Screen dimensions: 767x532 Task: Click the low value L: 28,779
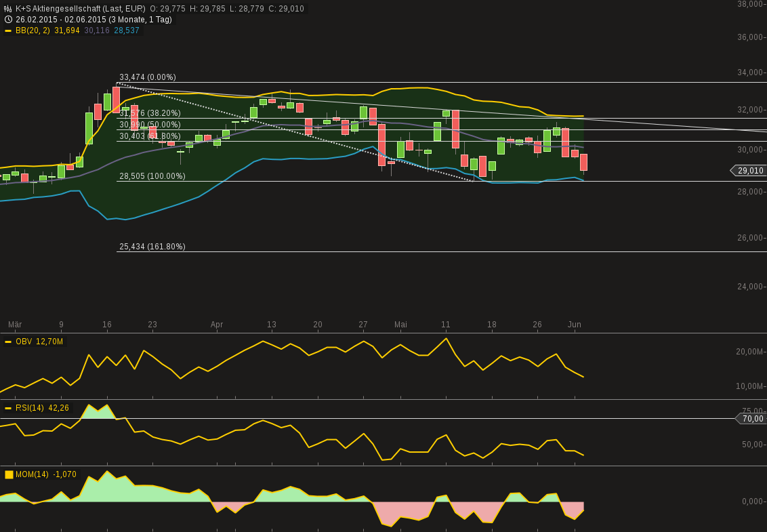click(x=247, y=9)
